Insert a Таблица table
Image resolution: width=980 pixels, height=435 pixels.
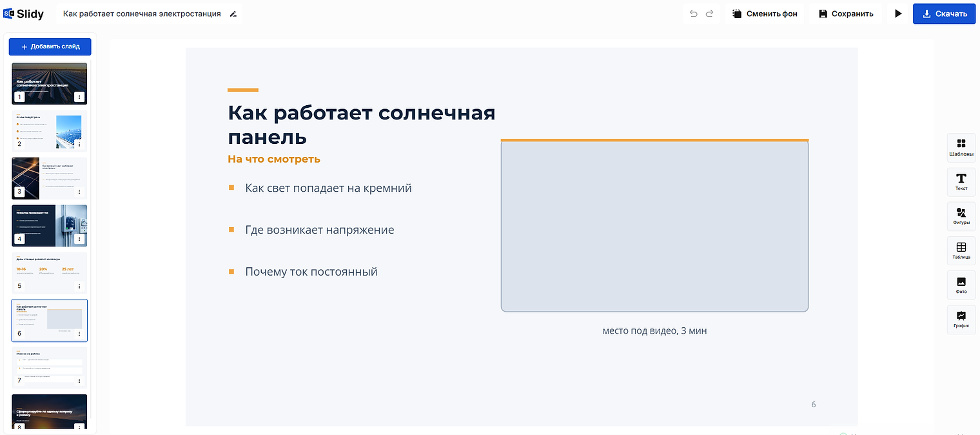(961, 251)
